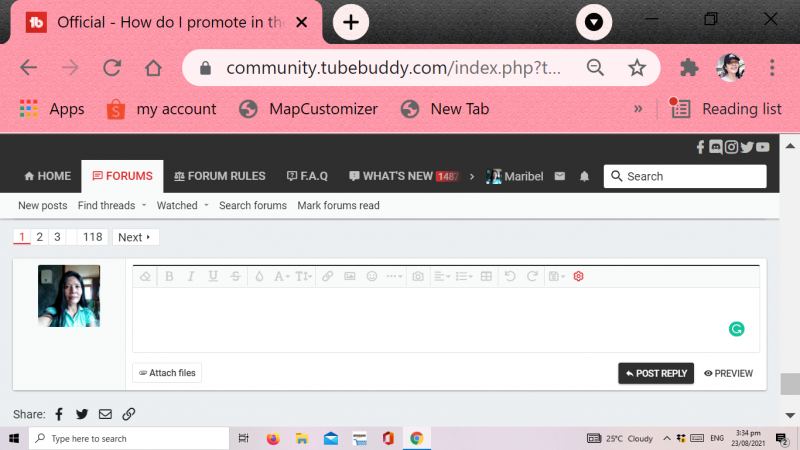
Task: Click the POST REPLY button
Action: [x=656, y=373]
